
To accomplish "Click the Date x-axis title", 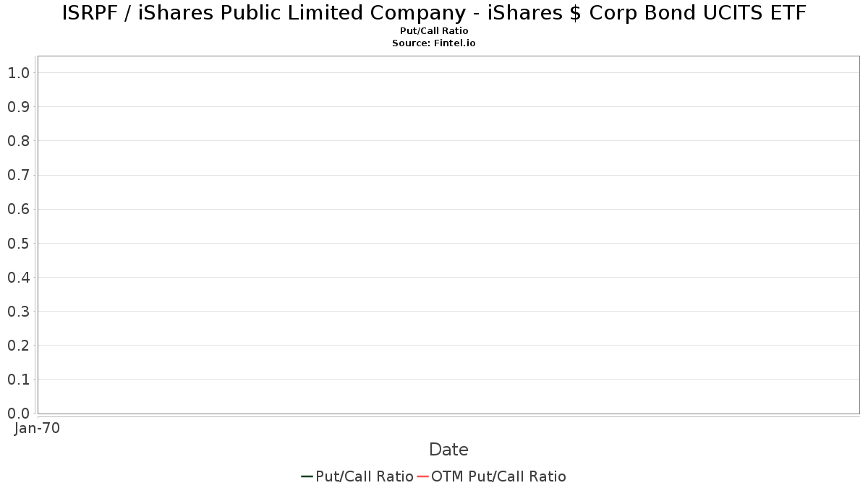I will coord(448,450).
